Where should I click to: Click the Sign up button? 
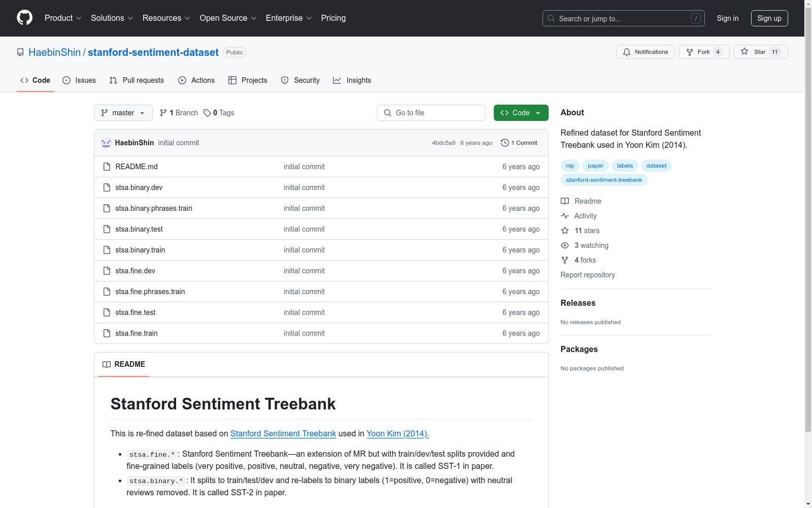(x=769, y=18)
